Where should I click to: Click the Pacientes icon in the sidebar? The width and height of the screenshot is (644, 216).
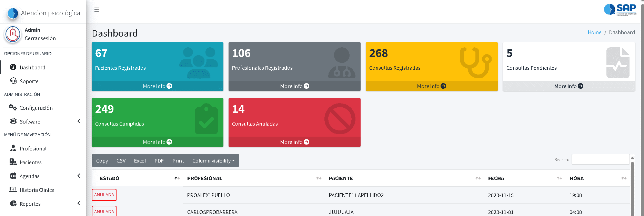click(13, 162)
